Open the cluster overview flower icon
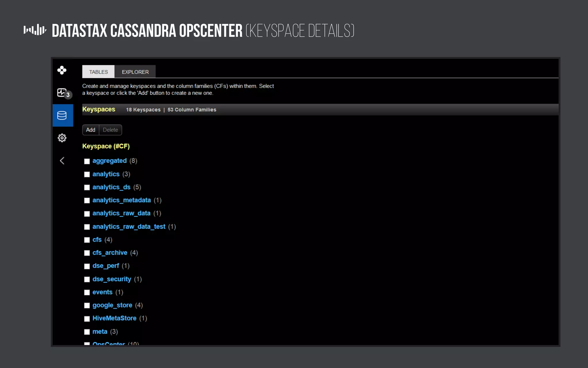This screenshot has width=588, height=368. tap(62, 70)
